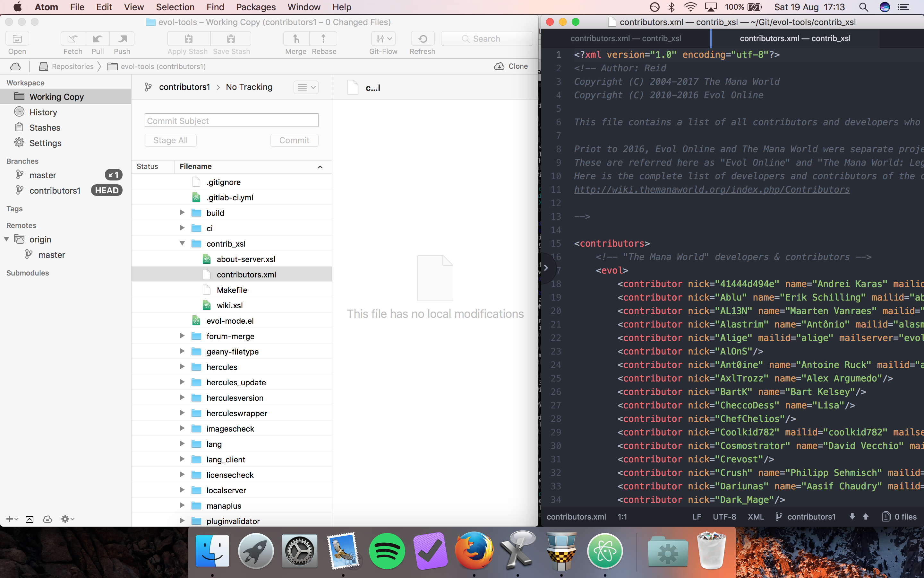The height and width of the screenshot is (578, 924).
Task: Click the Clone button
Action: coord(511,66)
